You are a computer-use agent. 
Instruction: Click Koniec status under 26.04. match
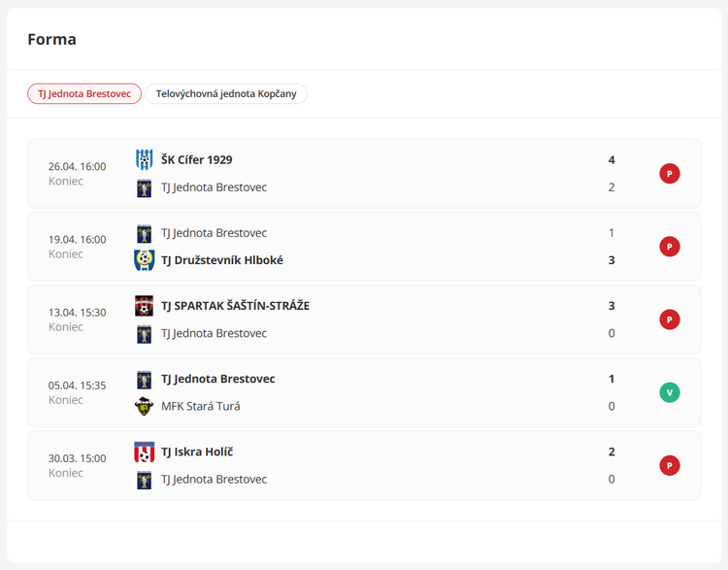tap(65, 182)
